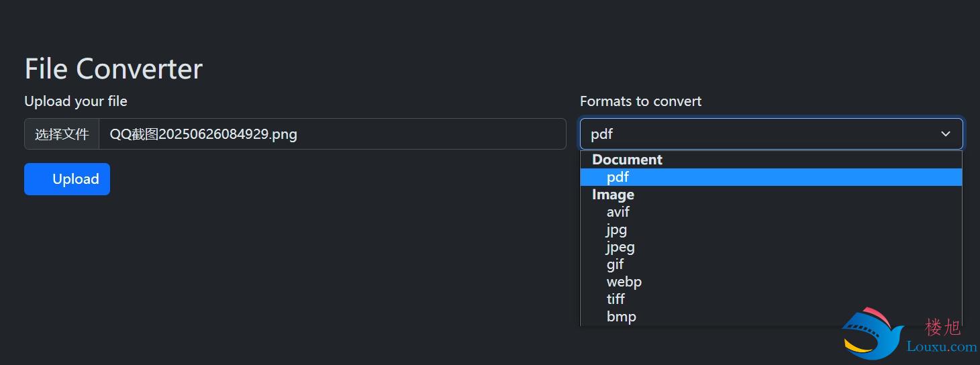Choose gif as the target format

tap(771, 264)
